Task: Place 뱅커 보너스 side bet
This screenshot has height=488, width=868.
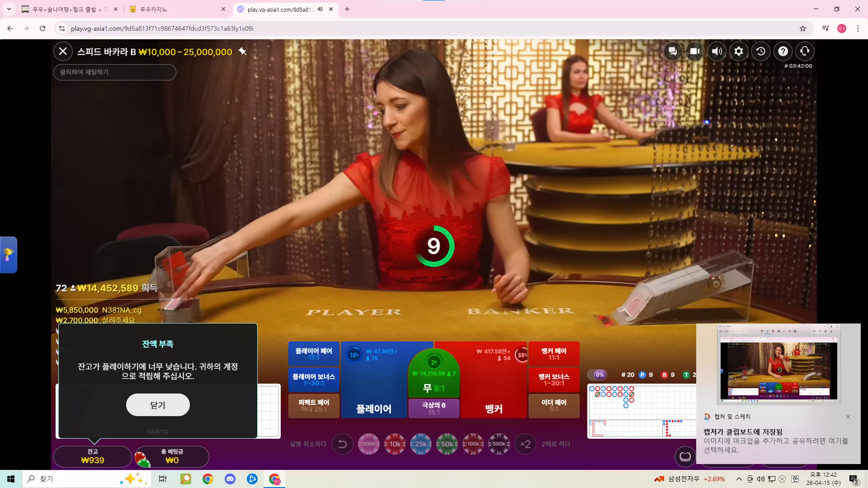Action: coord(554,380)
